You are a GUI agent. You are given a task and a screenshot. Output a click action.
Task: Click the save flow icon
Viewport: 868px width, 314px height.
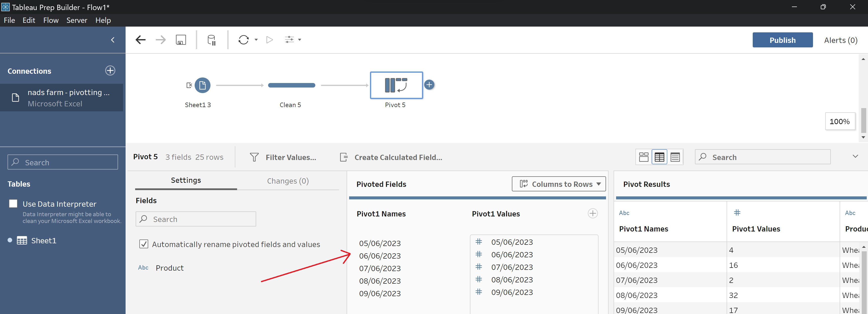pos(181,40)
